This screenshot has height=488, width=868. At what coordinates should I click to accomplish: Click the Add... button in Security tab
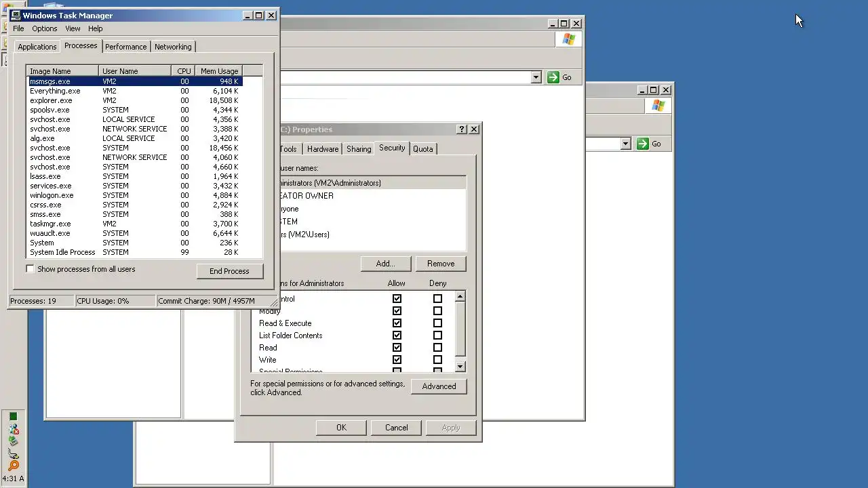pos(385,264)
